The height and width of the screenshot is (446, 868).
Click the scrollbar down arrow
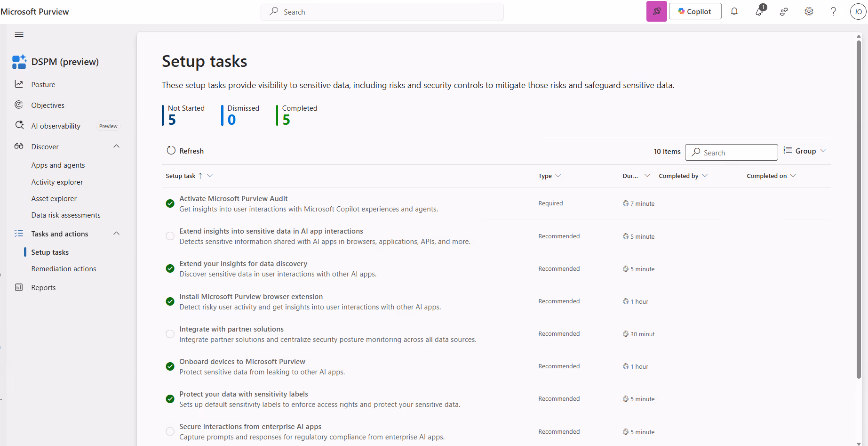[x=859, y=443]
